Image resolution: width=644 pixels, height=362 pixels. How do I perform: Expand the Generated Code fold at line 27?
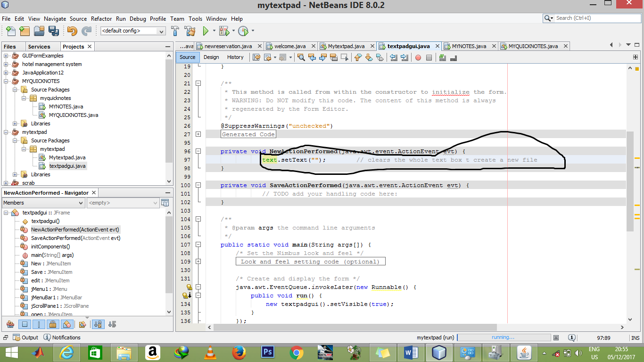[x=198, y=134]
